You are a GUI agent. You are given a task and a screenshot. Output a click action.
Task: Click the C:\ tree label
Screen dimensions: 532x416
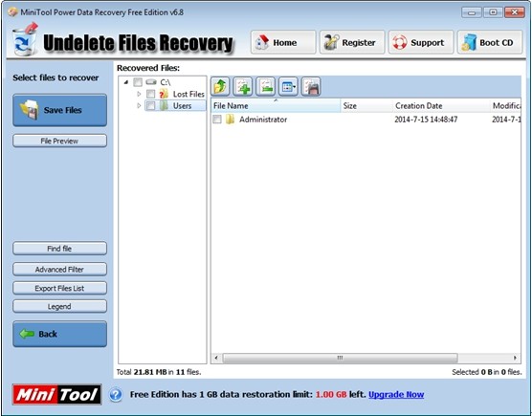(166, 82)
